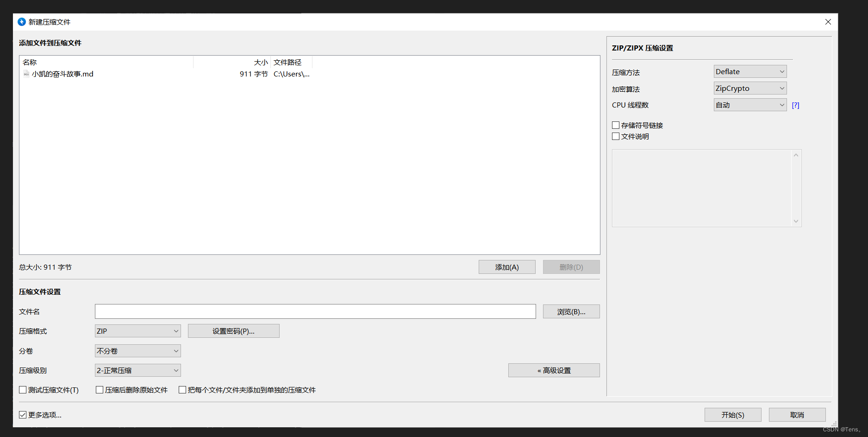Click the comment box scroll up arrow

(796, 155)
